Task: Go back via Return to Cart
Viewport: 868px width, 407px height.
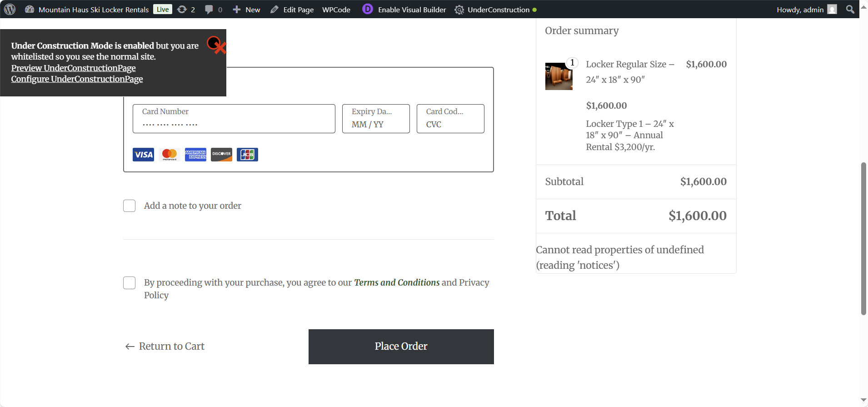Action: coord(165,347)
